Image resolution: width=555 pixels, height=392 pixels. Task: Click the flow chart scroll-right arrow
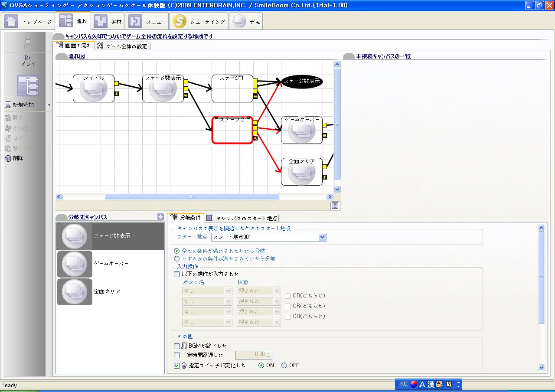click(x=330, y=197)
